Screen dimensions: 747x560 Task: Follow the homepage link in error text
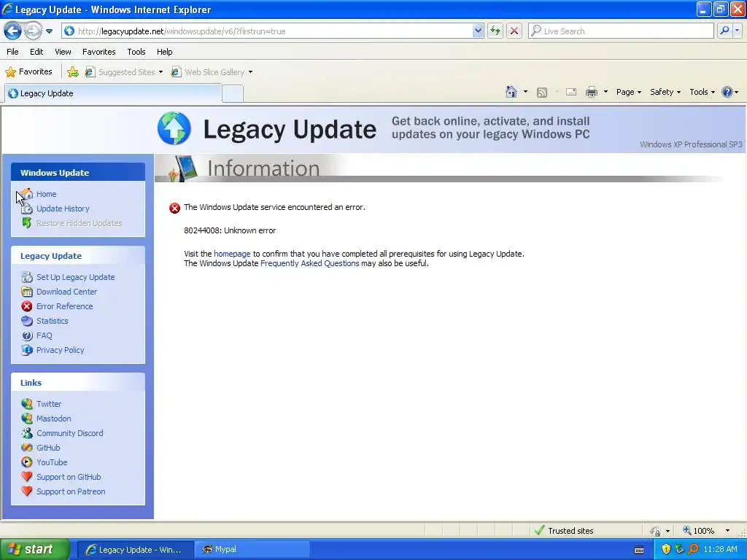click(232, 254)
